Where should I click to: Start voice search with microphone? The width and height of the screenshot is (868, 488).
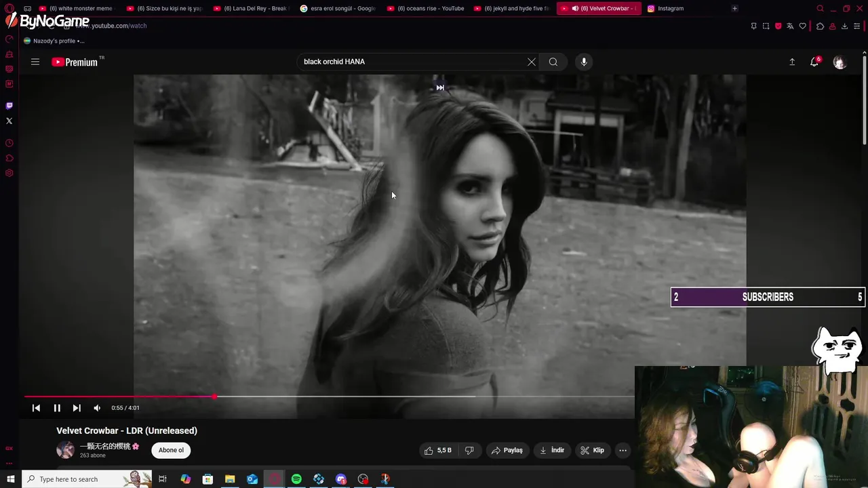[x=584, y=62]
